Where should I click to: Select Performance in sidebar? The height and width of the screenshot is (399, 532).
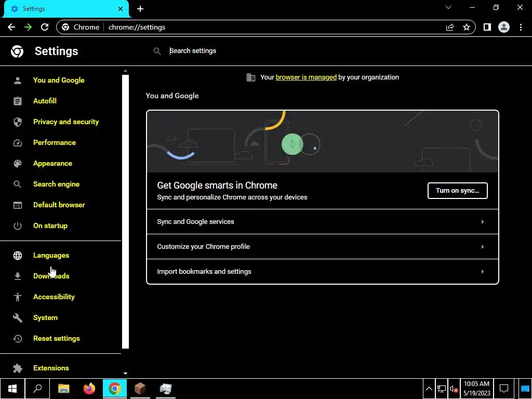[54, 142]
